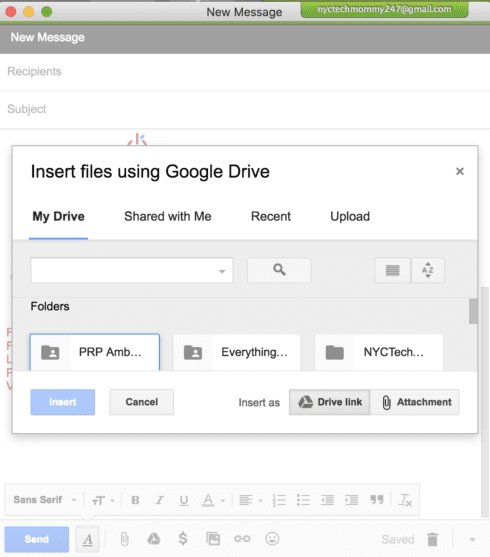Attach files with the paperclip icon
The height and width of the screenshot is (557, 490).
click(124, 539)
